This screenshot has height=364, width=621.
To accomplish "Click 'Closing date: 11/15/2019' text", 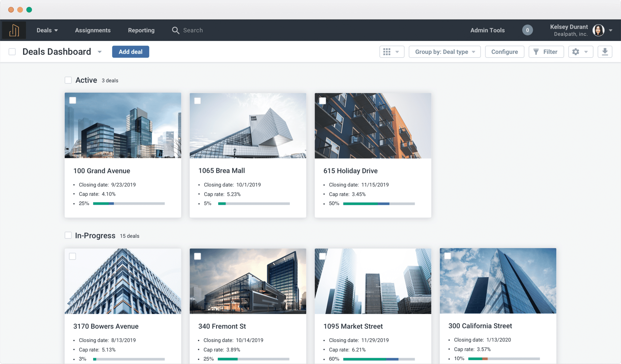I will (359, 185).
